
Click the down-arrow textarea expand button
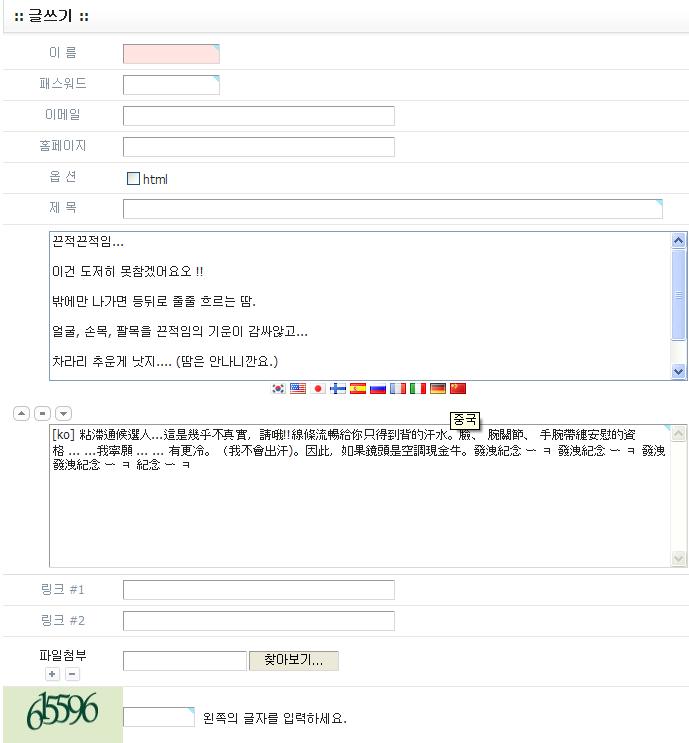[63, 414]
